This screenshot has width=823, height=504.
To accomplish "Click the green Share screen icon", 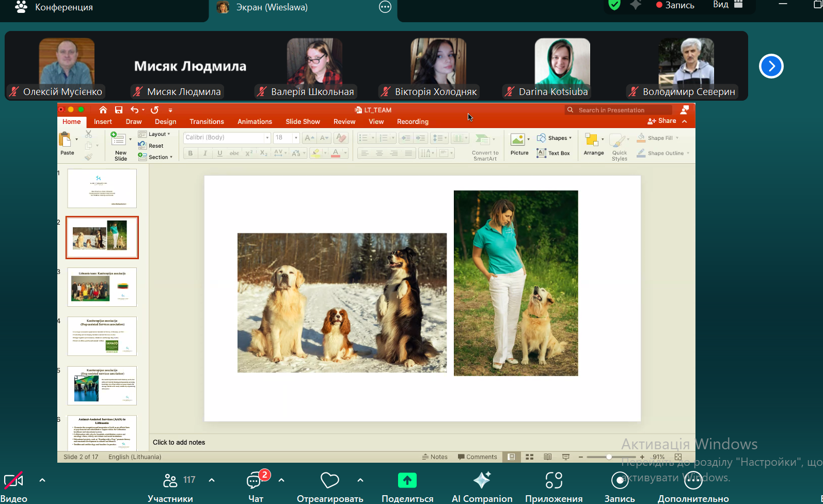I will point(407,481).
